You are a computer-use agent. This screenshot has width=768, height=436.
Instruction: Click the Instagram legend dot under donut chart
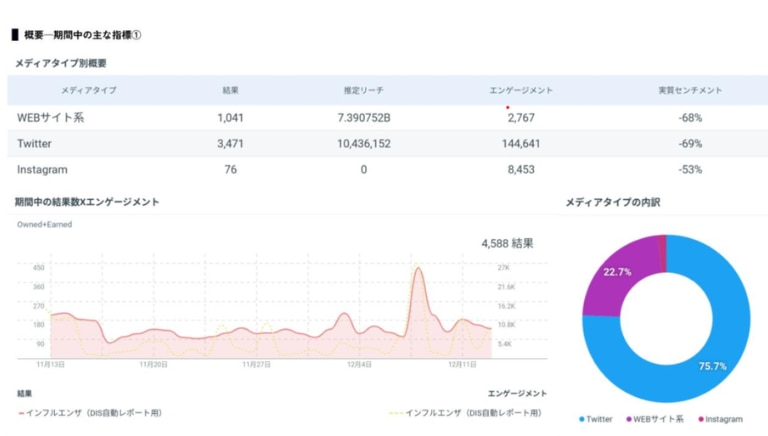pyautogui.click(x=698, y=419)
